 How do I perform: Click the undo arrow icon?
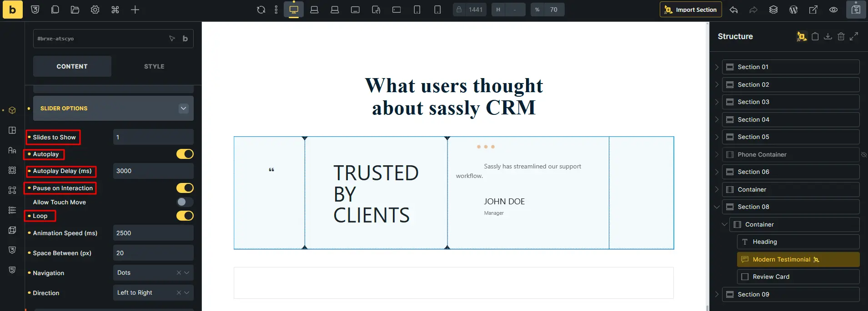click(x=733, y=10)
